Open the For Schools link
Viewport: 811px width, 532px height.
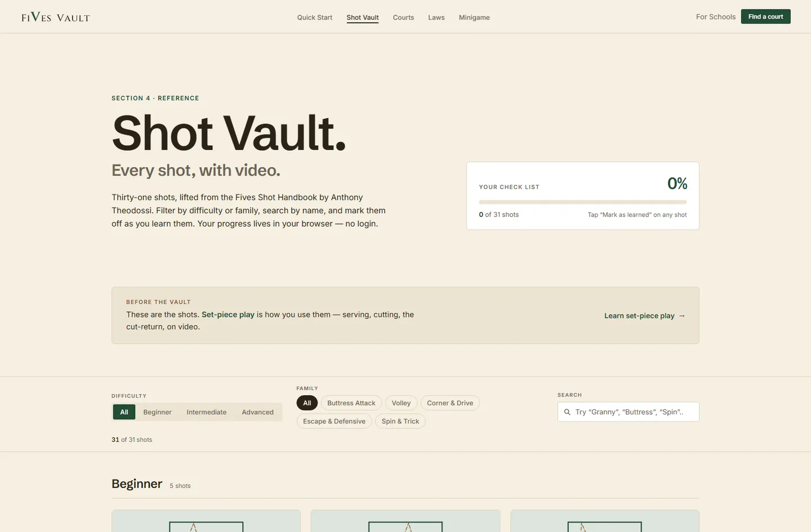(716, 17)
